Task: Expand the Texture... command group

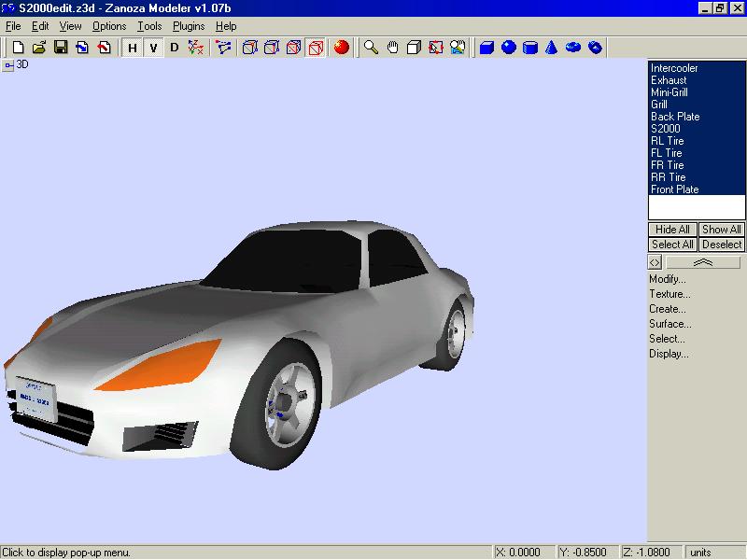Action: click(669, 294)
